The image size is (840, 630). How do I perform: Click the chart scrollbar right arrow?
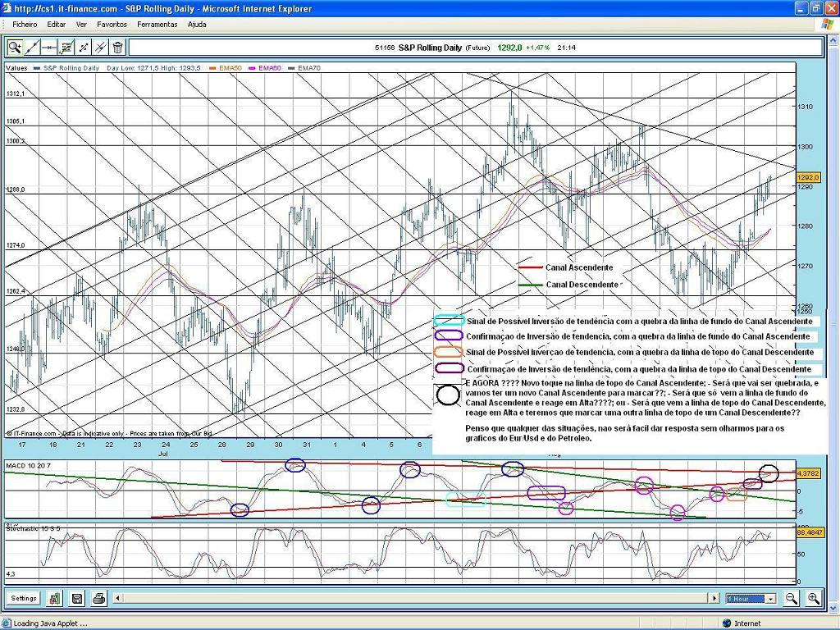point(714,598)
